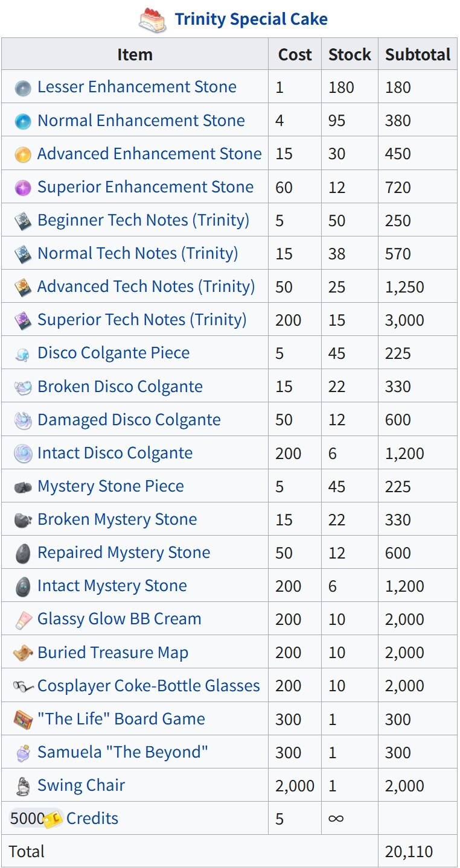The image size is (460, 868).
Task: Click the Intact Mystery Stone icon
Action: tap(23, 586)
